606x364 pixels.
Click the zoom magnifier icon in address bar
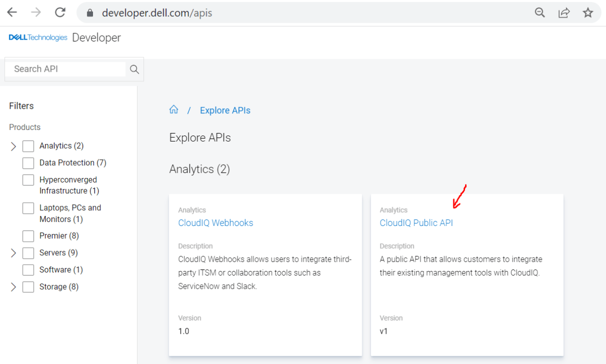click(540, 13)
